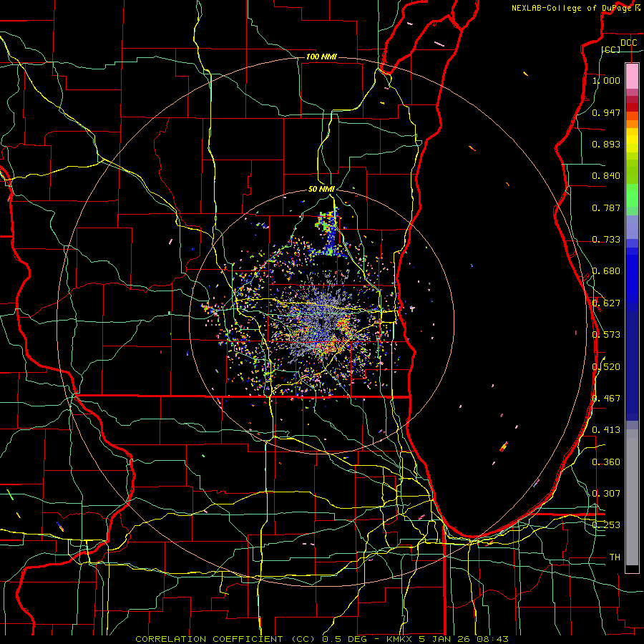This screenshot has height=644, width=644.
Task: Click the 0.840 legend value
Action: coord(606,176)
